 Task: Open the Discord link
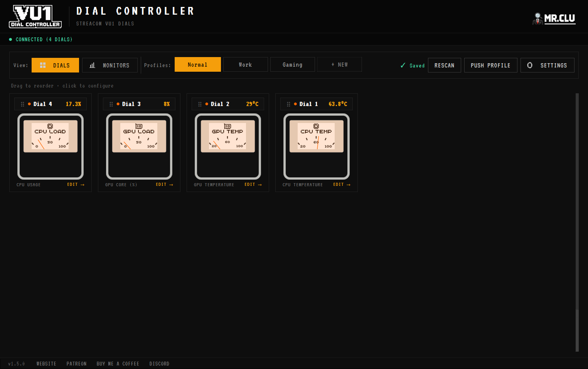click(159, 364)
